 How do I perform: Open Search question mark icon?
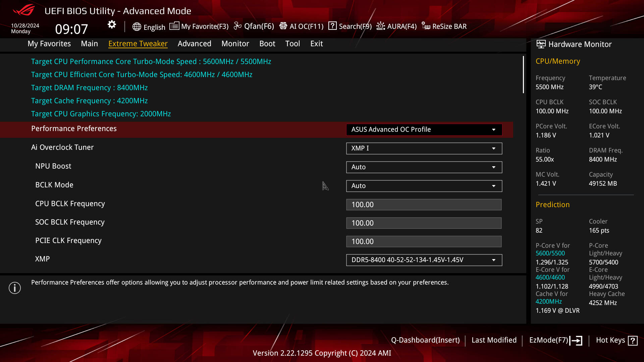coord(332,26)
